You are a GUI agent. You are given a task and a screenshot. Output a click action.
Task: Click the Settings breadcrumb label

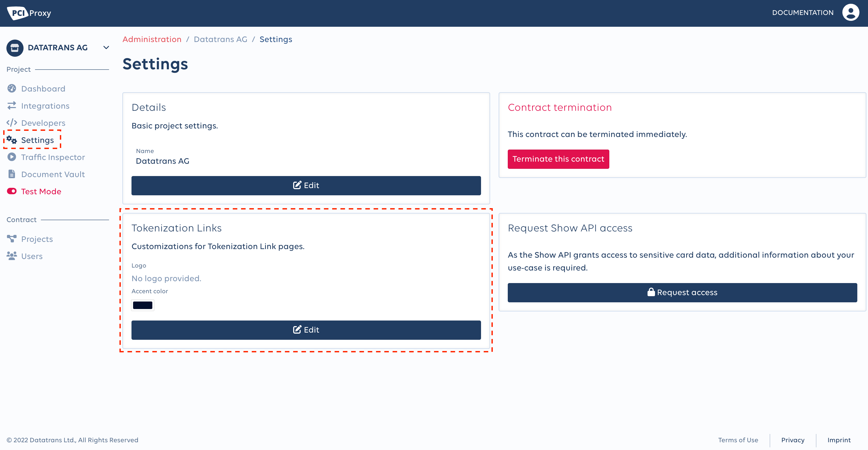click(x=276, y=39)
